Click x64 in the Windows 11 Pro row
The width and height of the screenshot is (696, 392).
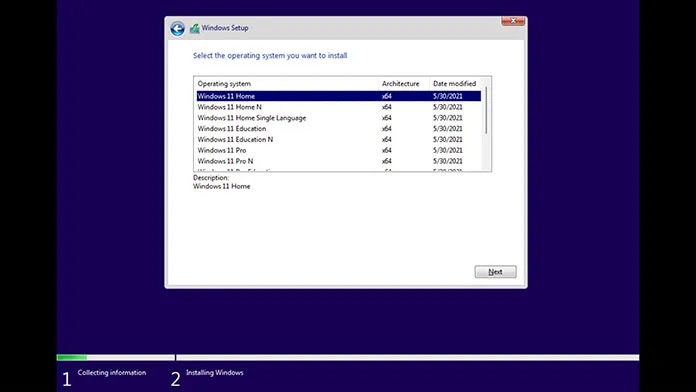tap(387, 150)
